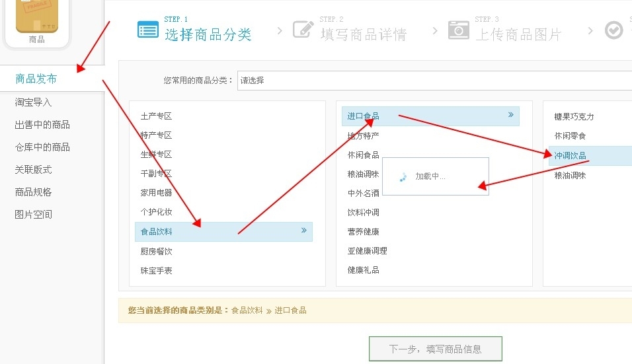Select the 营养健康 subcategory
Screen dimensions: 632x364
[x=363, y=231]
